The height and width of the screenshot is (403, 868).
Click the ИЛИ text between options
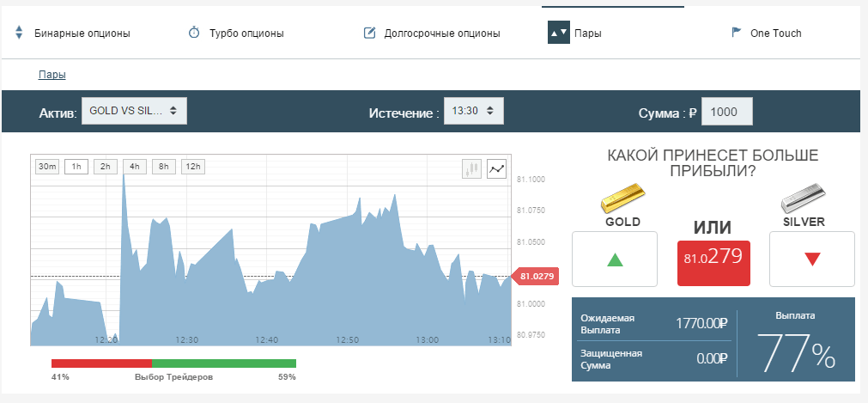pyautogui.click(x=713, y=228)
